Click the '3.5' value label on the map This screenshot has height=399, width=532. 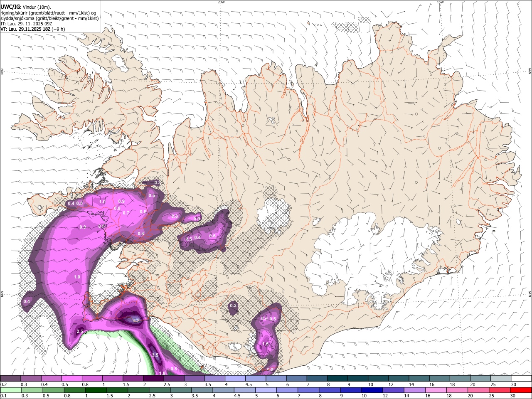(155, 355)
